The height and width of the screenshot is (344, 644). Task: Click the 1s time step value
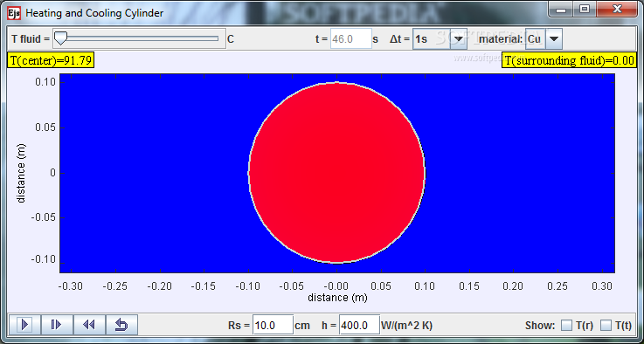(432, 39)
